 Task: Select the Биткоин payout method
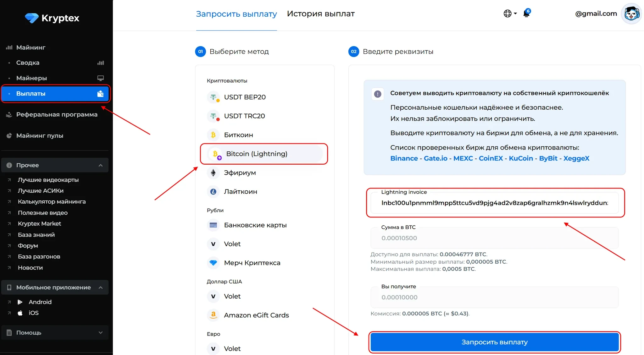pos(238,135)
